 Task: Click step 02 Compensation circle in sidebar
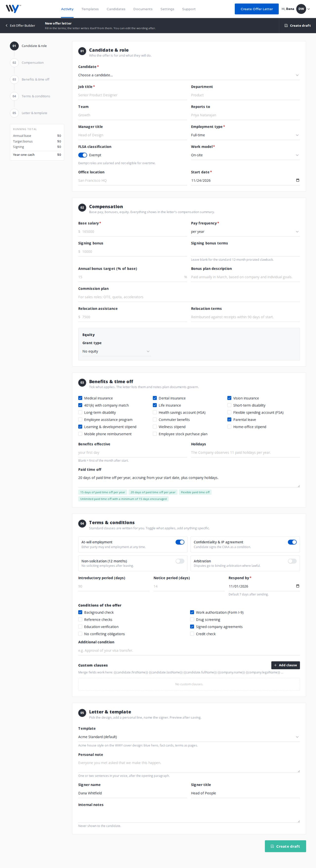[14, 62]
